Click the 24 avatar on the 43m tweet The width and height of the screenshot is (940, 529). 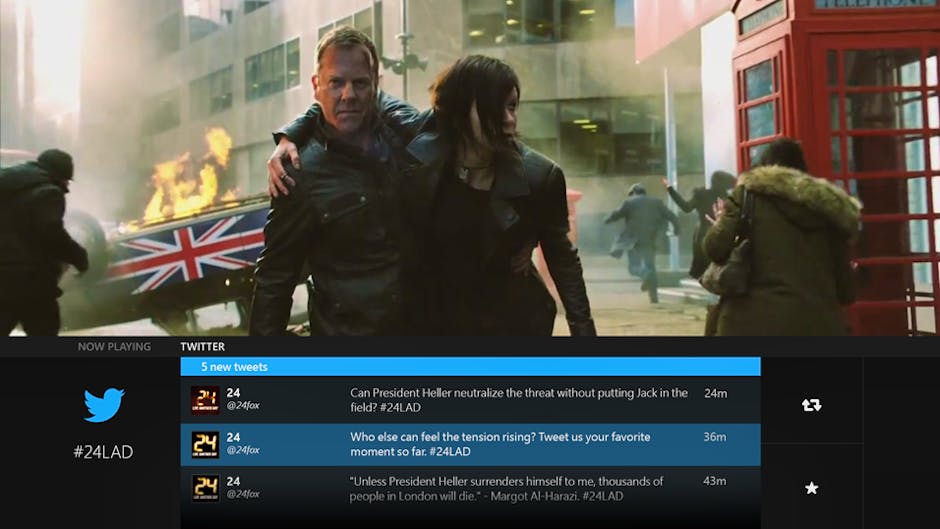pyautogui.click(x=205, y=488)
